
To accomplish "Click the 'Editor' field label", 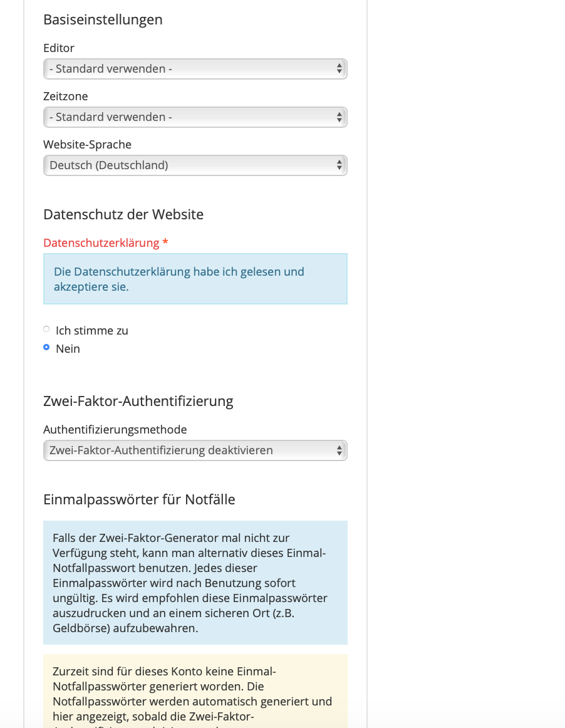I will pyautogui.click(x=59, y=48).
